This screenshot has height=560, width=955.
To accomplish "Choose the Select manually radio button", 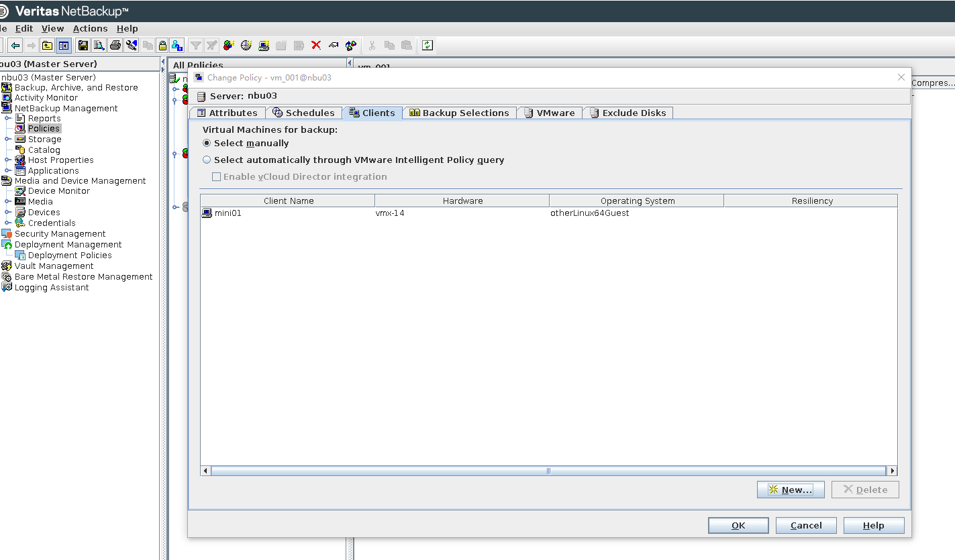I will pyautogui.click(x=207, y=144).
